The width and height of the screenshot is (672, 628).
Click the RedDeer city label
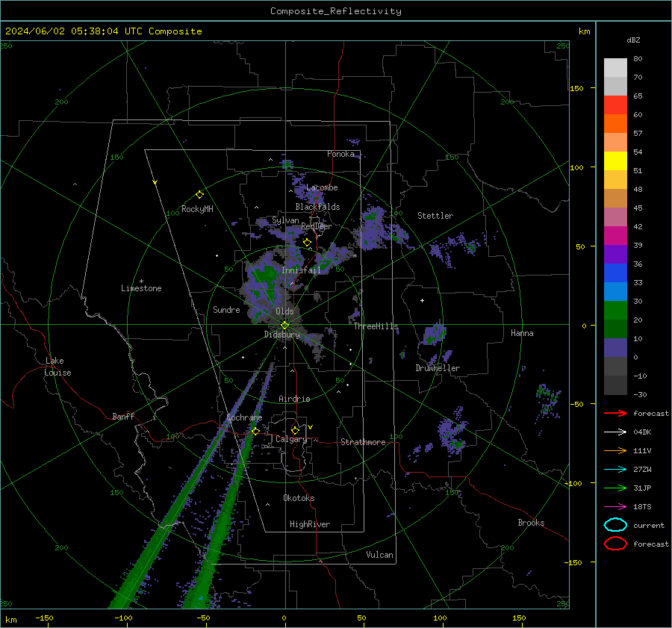317,226
